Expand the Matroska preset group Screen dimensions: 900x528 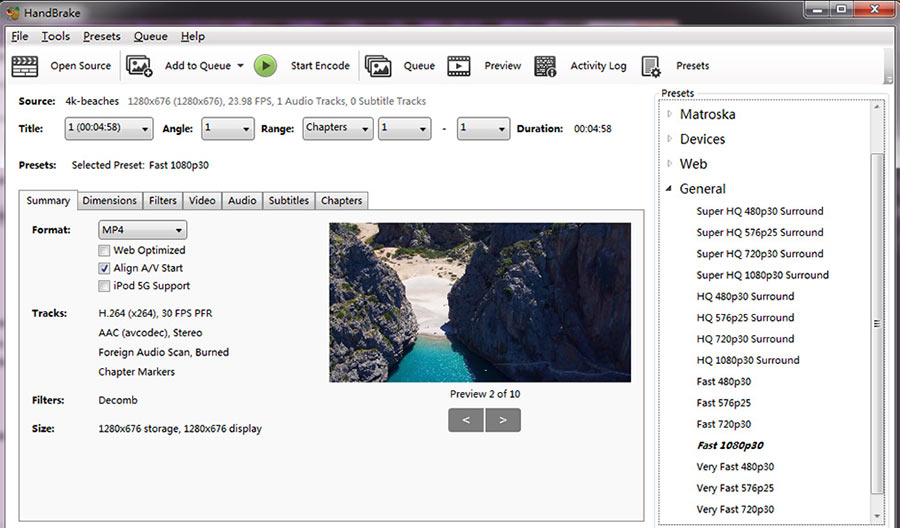pos(669,114)
